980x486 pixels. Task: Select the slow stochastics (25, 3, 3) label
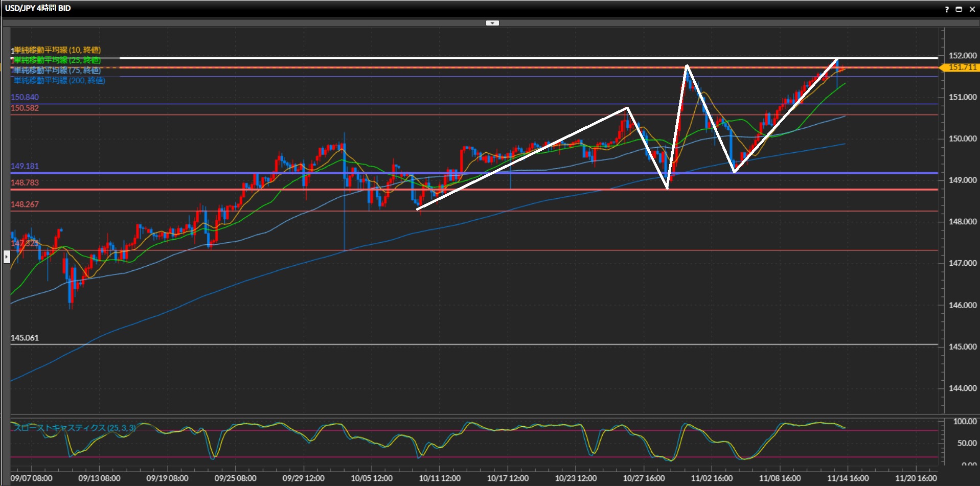tap(75, 428)
